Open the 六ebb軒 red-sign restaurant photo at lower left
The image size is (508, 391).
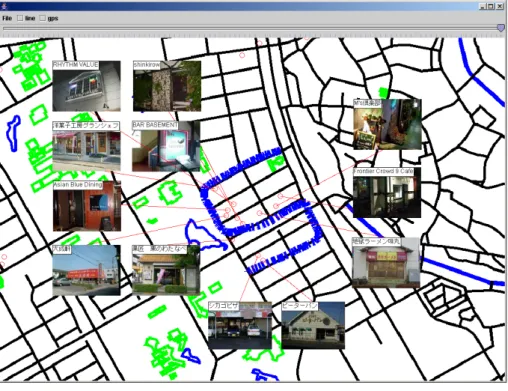[87, 270]
